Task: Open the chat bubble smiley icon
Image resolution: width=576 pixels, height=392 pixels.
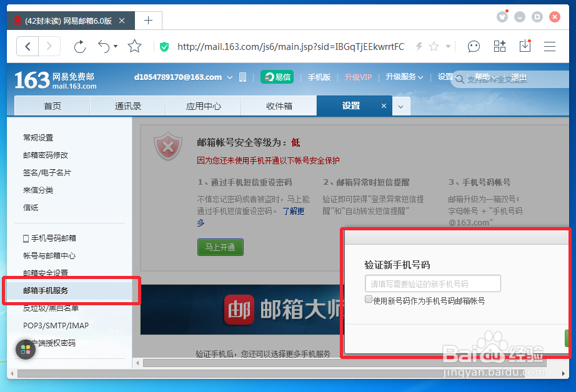Action: 474,47
